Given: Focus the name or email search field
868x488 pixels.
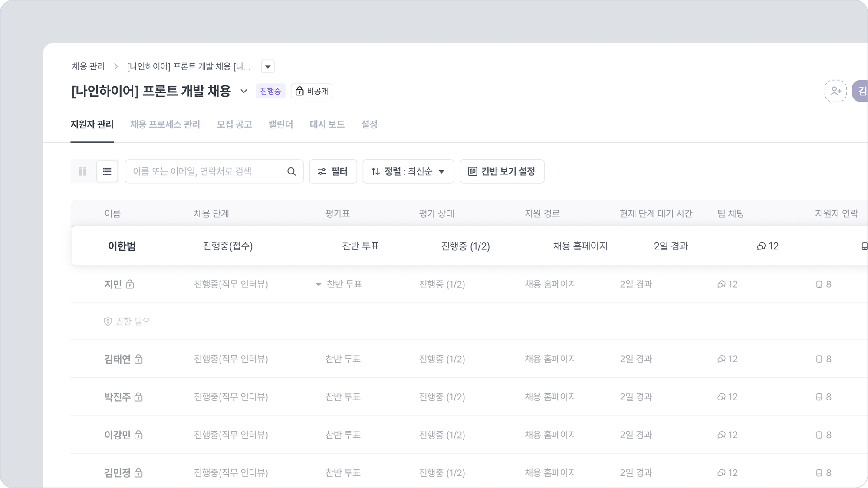Looking at the screenshot, I should tap(214, 171).
